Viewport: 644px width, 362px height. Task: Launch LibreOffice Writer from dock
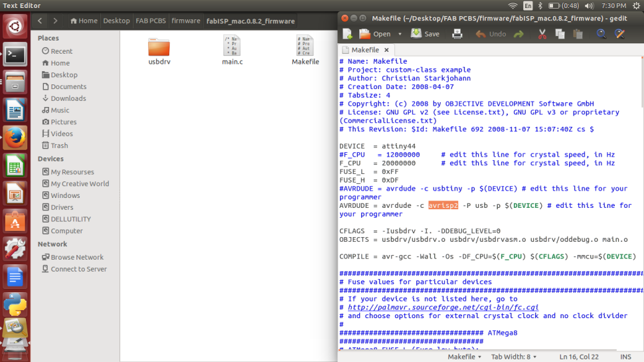(15, 110)
